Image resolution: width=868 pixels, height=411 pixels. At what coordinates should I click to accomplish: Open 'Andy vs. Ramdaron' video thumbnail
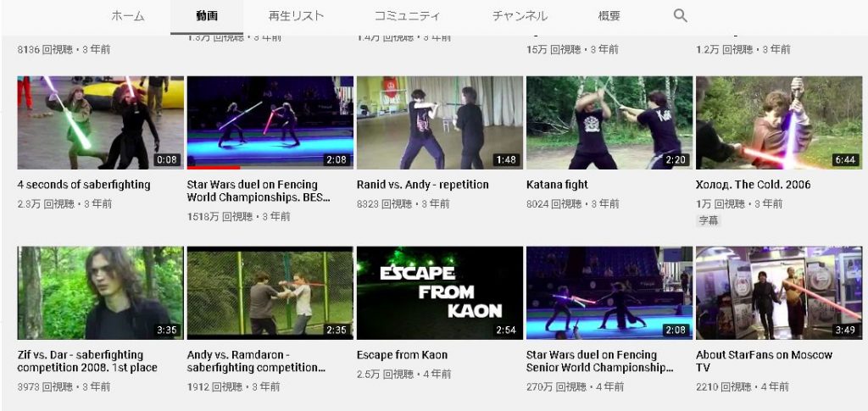(x=270, y=292)
